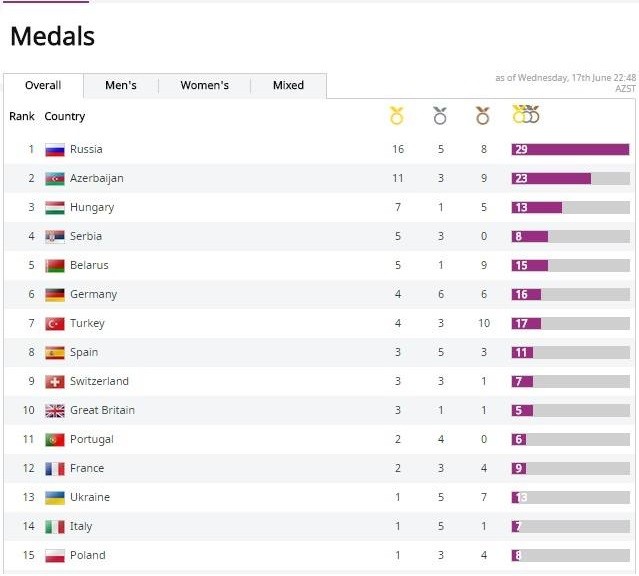Switch to the Men's tab
The height and width of the screenshot is (576, 639).
(121, 86)
